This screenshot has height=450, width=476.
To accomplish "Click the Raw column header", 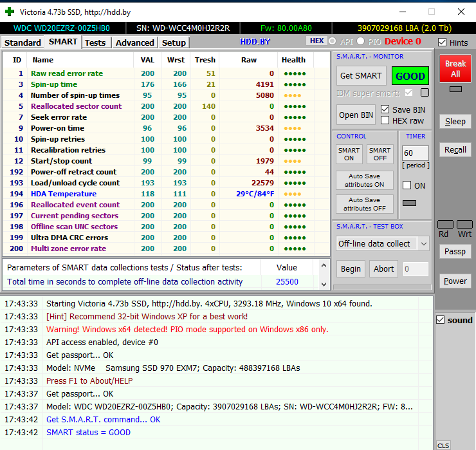I will 249,60.
